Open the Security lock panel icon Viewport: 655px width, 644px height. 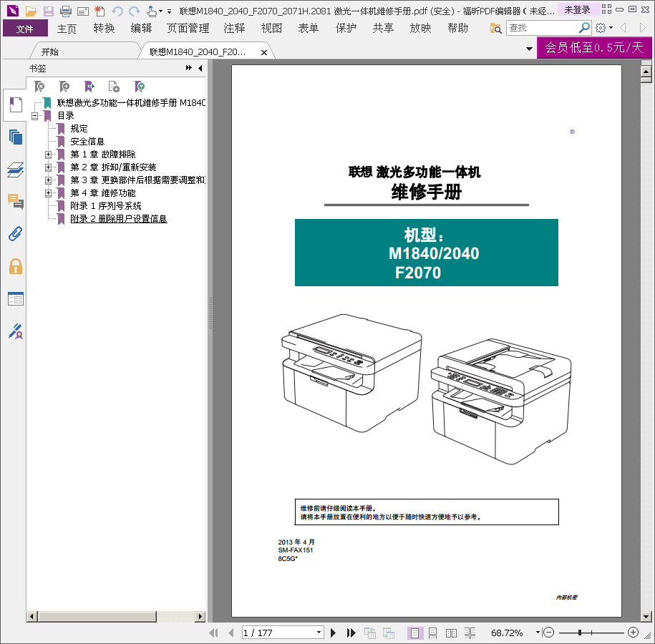coord(16,266)
